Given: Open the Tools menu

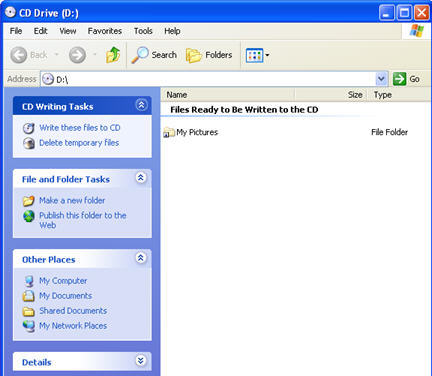Looking at the screenshot, I should [x=143, y=31].
